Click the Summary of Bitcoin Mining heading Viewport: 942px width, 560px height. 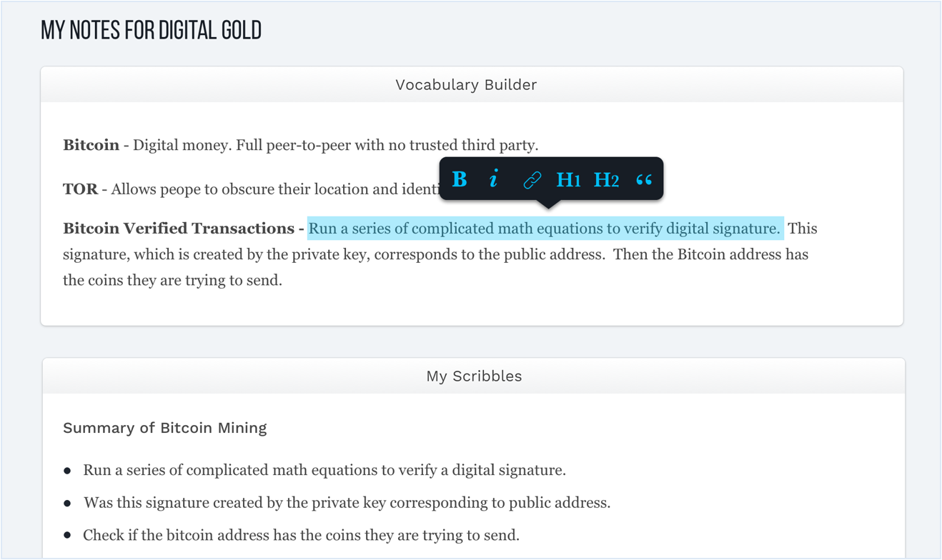[x=164, y=428]
